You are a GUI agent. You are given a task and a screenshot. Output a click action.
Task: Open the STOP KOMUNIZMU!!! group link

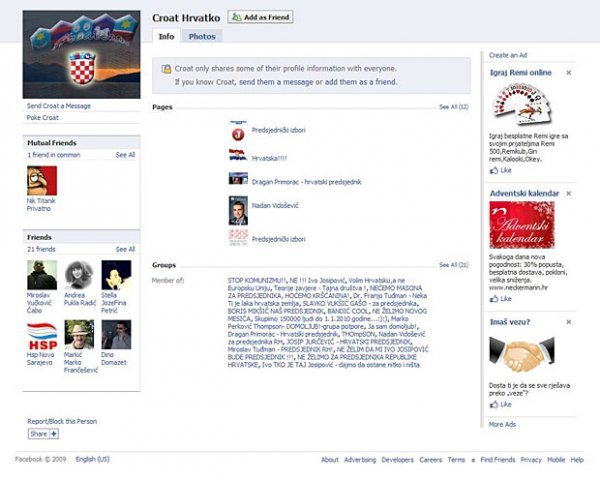257,281
